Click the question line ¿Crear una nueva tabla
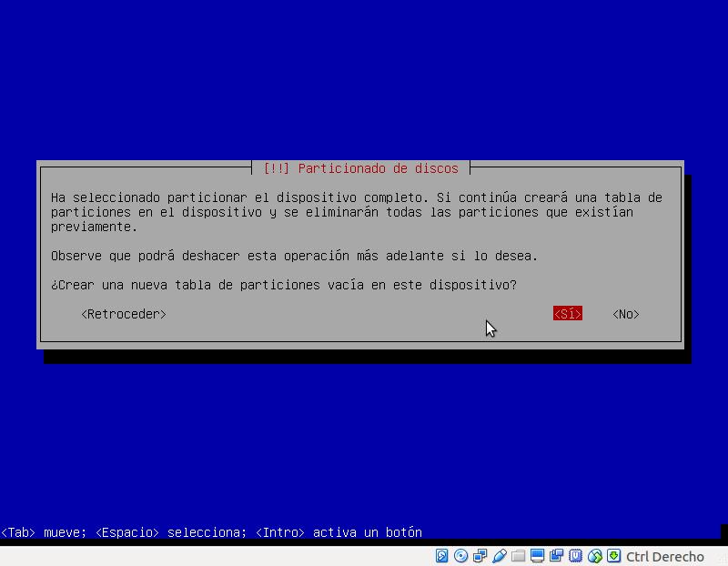Image resolution: width=728 pixels, height=566 pixels. 284,285
